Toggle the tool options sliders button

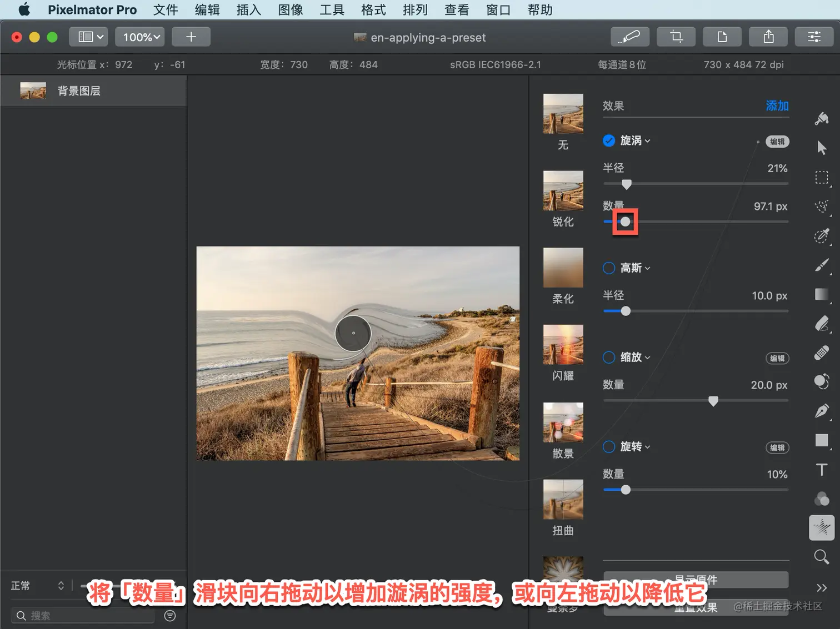tap(814, 37)
